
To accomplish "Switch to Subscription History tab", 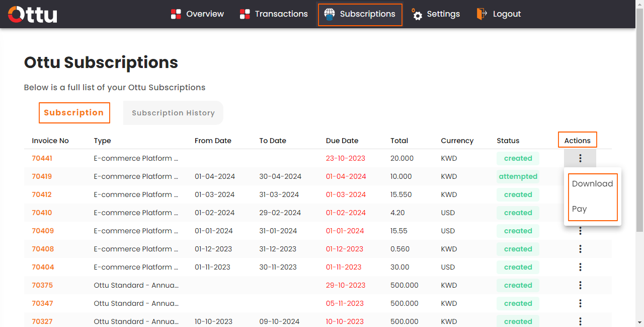I will click(x=173, y=113).
